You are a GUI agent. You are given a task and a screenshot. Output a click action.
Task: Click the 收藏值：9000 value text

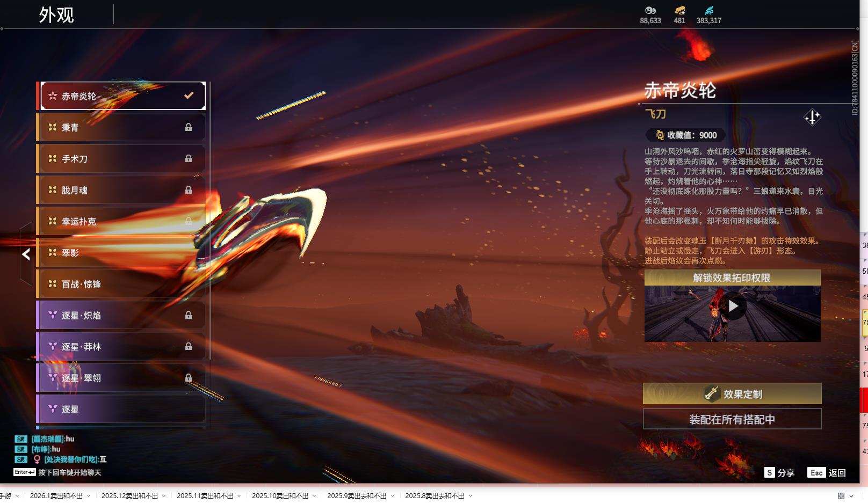pyautogui.click(x=692, y=135)
